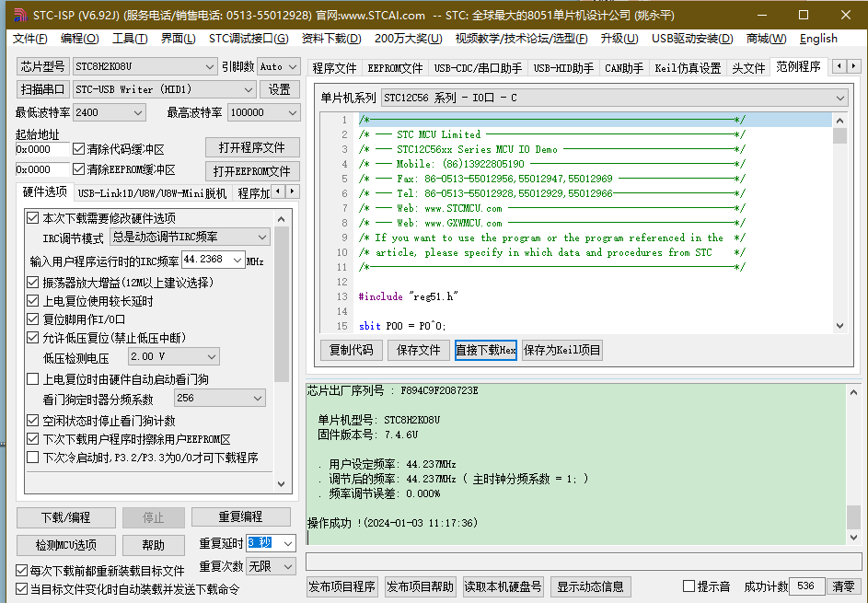Toggle 下次下载用户程序时擦除用户EEPROM区
The height and width of the screenshot is (603, 868).
32,439
